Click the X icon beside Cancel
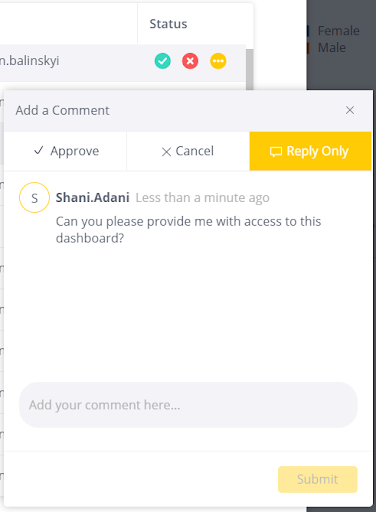The height and width of the screenshot is (514, 377). (166, 152)
